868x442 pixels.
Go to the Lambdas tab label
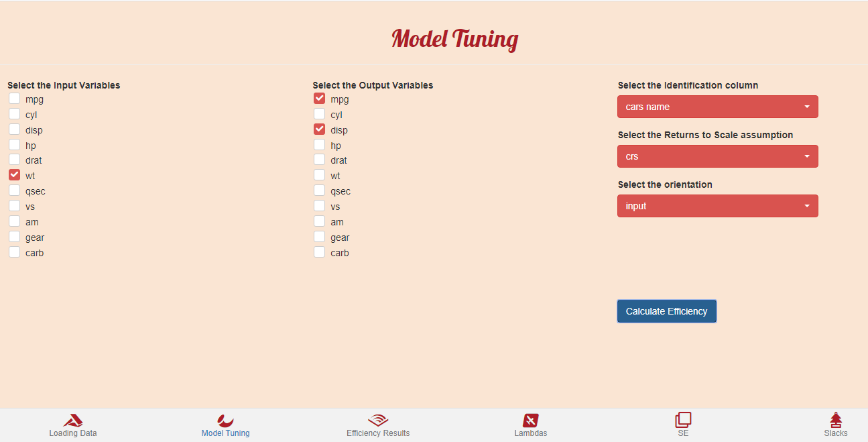pos(530,433)
